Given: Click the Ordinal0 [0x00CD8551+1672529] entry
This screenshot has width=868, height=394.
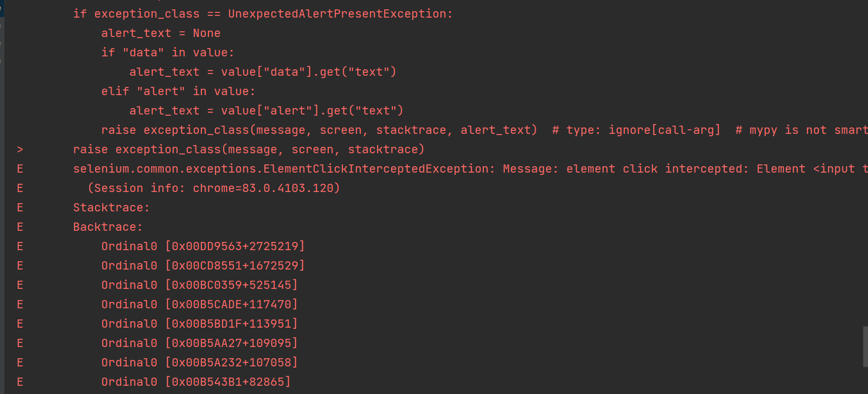Looking at the screenshot, I should 203,265.
